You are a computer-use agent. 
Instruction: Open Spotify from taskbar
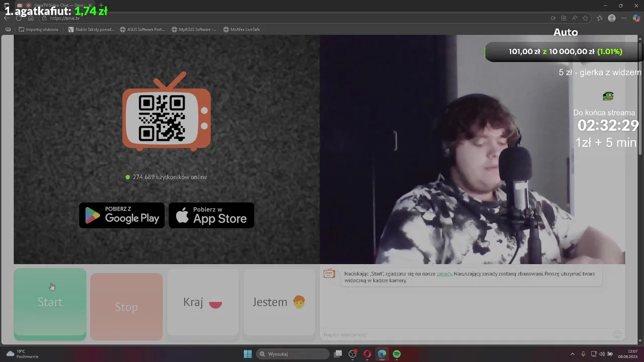(396, 354)
